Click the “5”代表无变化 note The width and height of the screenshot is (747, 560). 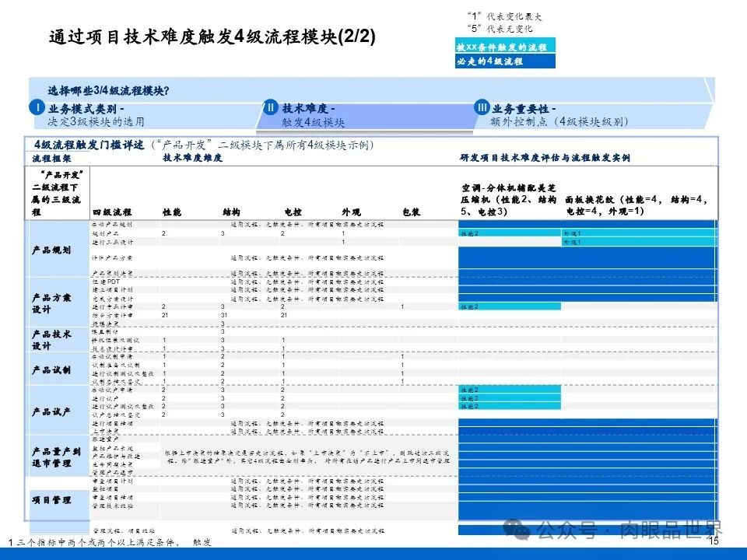click(x=500, y=29)
